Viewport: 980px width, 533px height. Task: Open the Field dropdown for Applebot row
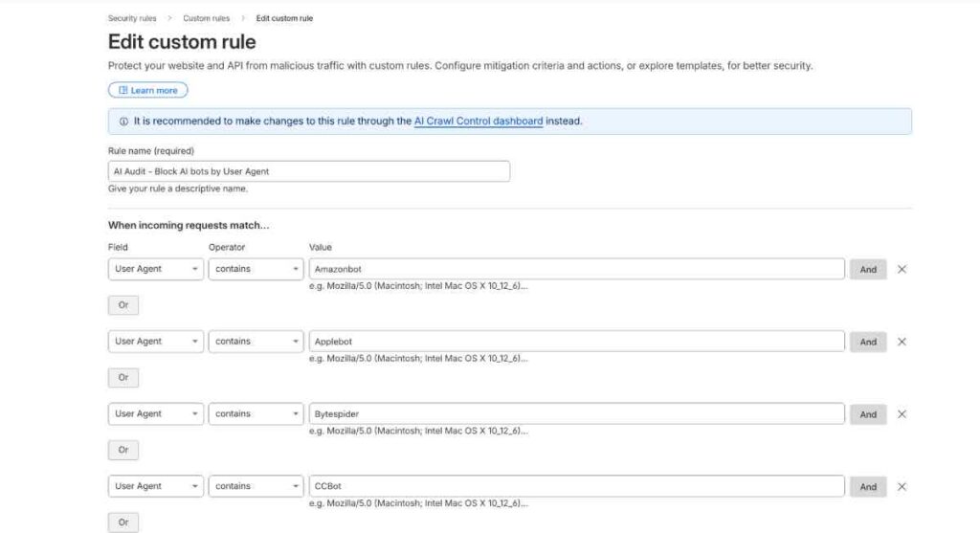[156, 342]
